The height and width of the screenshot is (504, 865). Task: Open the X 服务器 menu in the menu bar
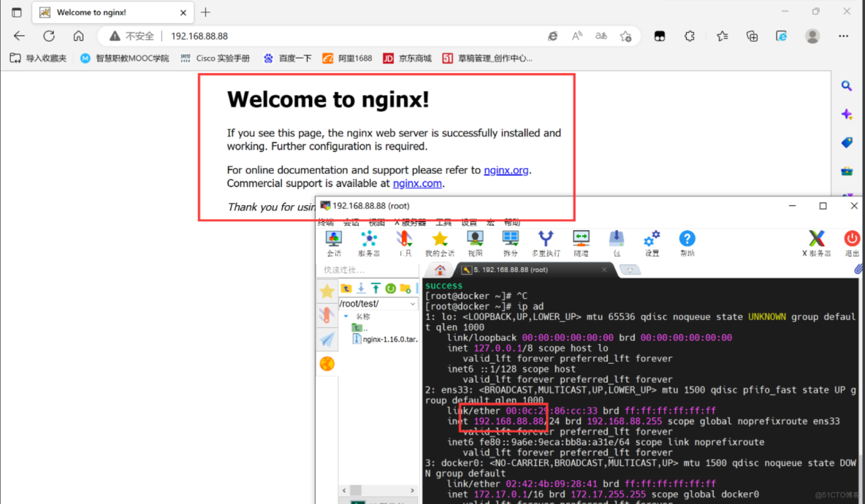pos(410,222)
